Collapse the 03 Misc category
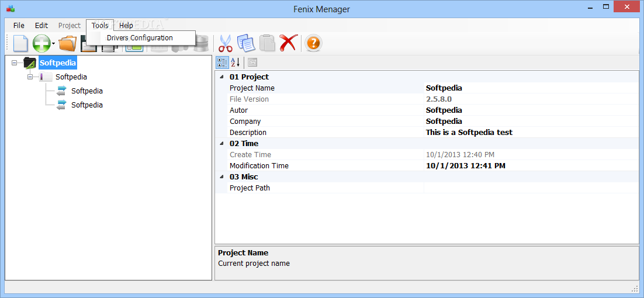This screenshot has height=298, width=644. pos(222,176)
